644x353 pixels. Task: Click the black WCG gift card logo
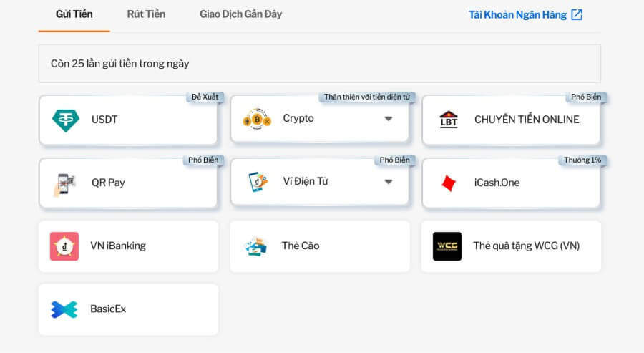tap(447, 246)
